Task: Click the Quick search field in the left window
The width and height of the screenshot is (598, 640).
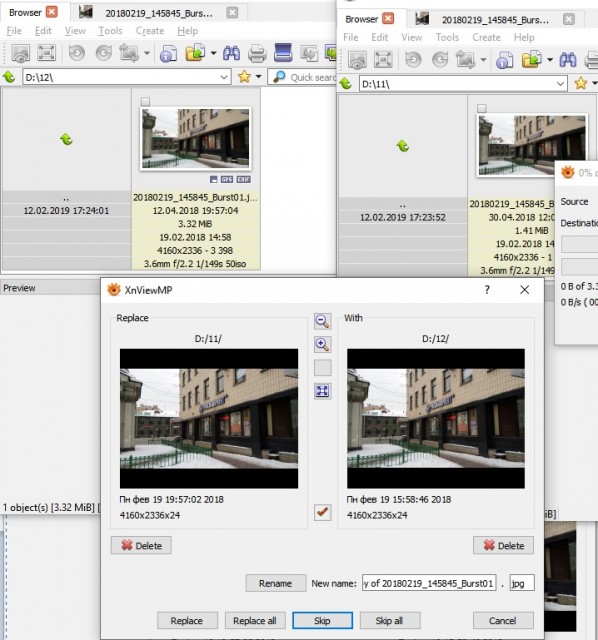Action: tap(302, 77)
